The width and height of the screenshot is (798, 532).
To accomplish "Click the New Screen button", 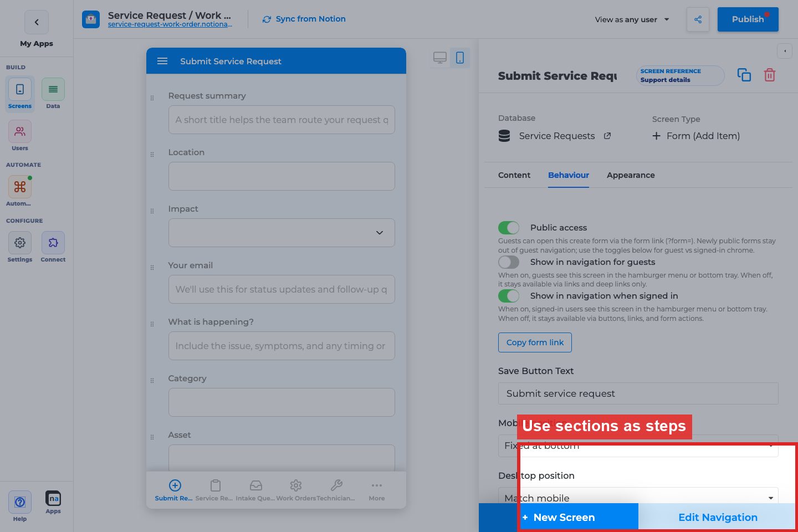I will coord(559,518).
